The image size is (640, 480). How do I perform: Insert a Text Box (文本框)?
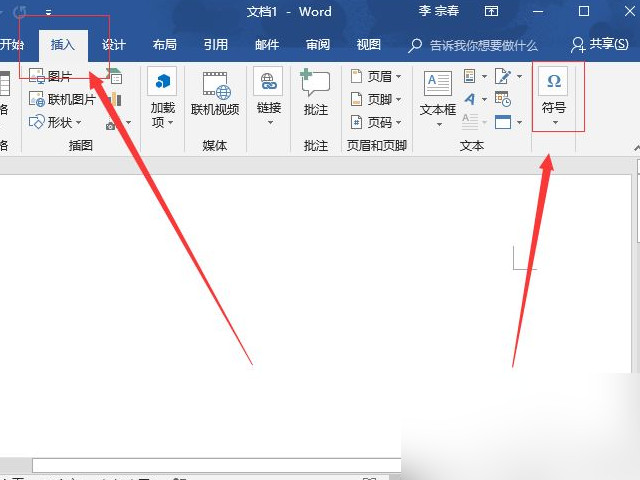pos(438,99)
